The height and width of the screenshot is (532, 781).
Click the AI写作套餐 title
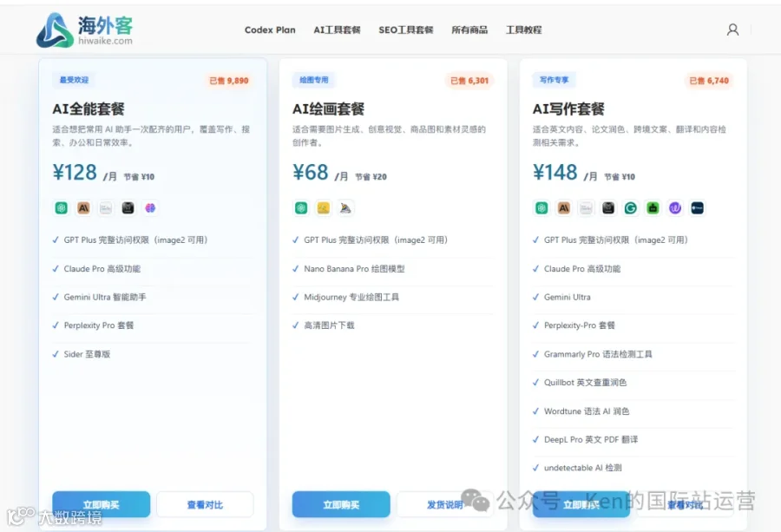pos(568,108)
